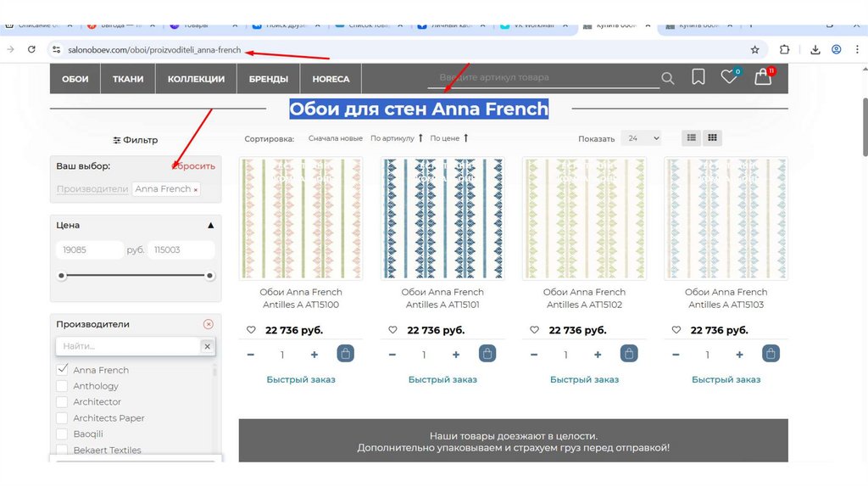Open the ОБОИ menu
Viewport: 868px width, 487px height.
pyautogui.click(x=75, y=79)
